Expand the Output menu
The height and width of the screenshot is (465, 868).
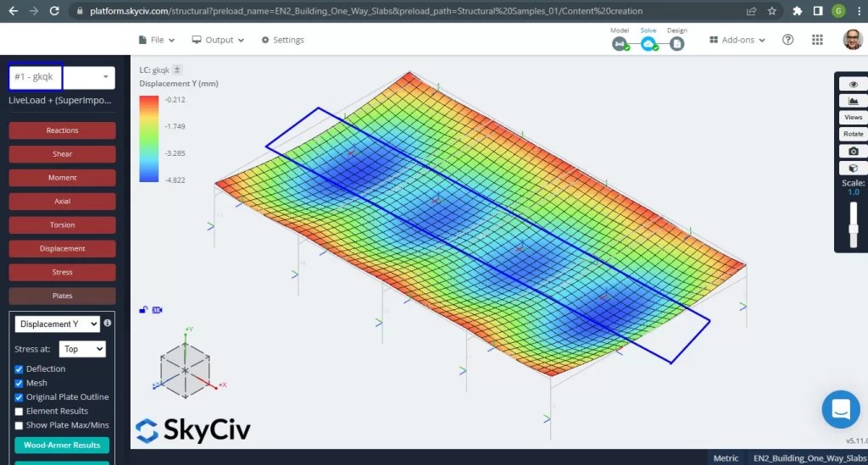click(218, 40)
